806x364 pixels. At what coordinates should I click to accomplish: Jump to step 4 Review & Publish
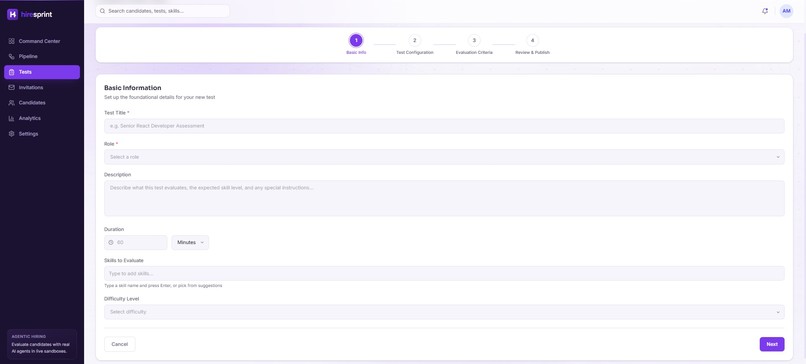[x=533, y=40]
